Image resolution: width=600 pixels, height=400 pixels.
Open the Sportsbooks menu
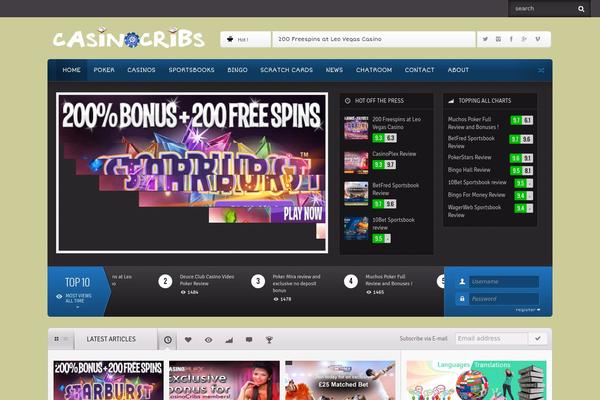(191, 70)
